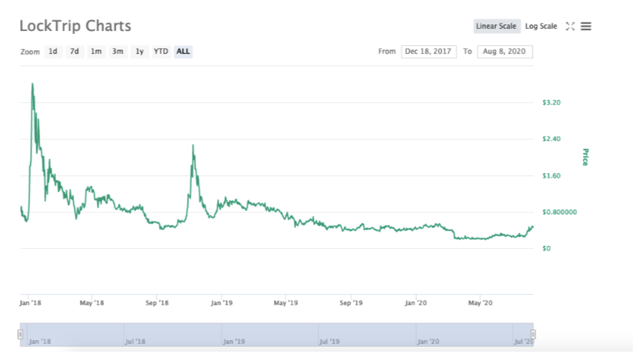Viewport: 644px width, 361px height.
Task: Click the late 2018 price spike
Action: point(193,145)
